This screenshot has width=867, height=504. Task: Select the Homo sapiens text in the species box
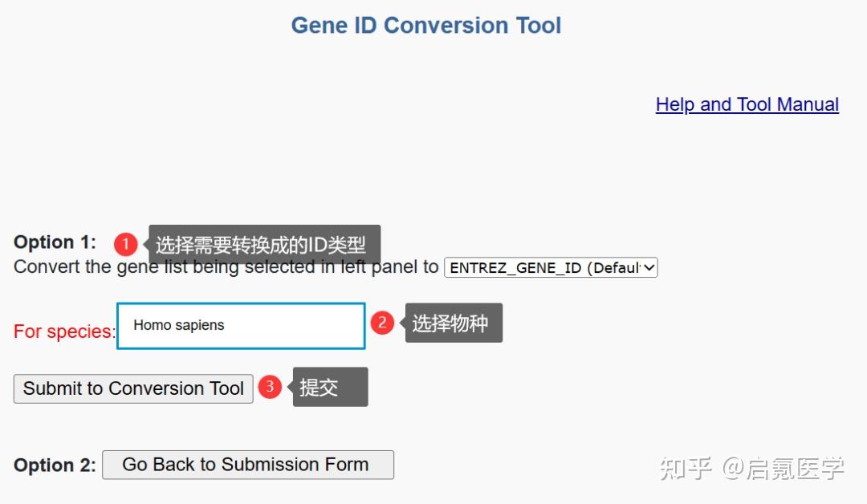(x=179, y=325)
